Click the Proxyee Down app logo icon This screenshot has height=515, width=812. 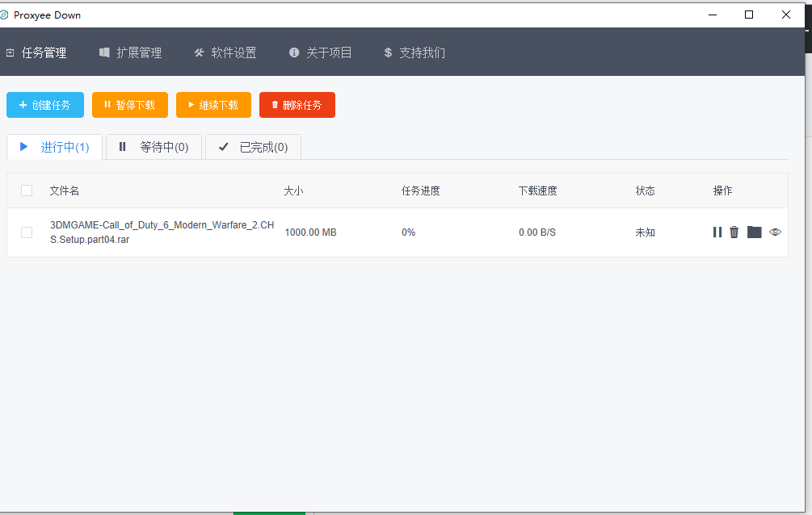click(x=3, y=15)
